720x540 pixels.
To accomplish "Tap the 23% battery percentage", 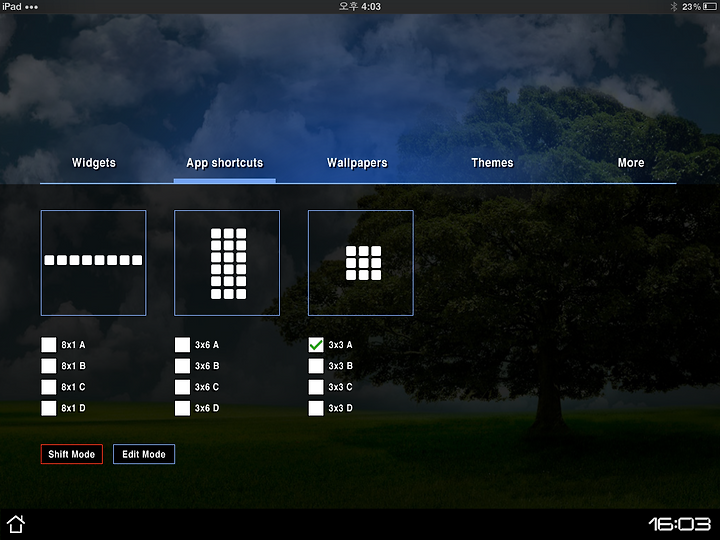I will point(691,6).
